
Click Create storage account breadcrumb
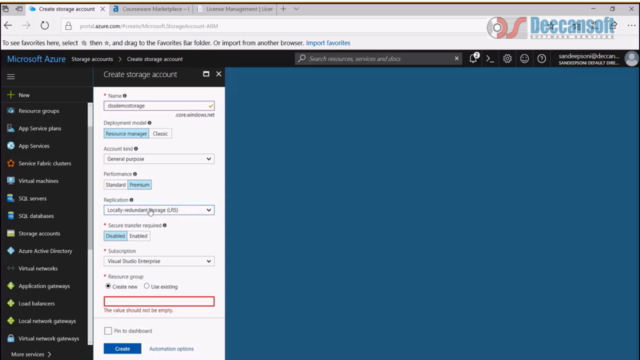point(155,59)
